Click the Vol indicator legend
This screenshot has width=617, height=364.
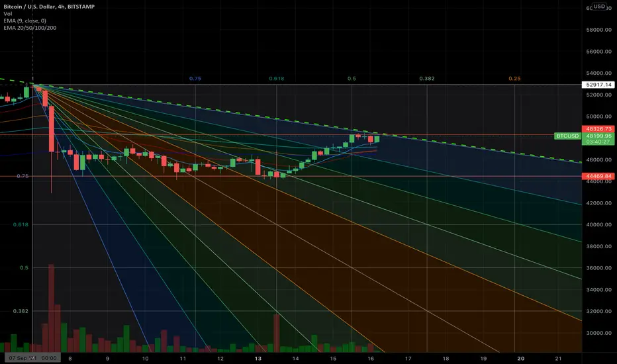7,14
